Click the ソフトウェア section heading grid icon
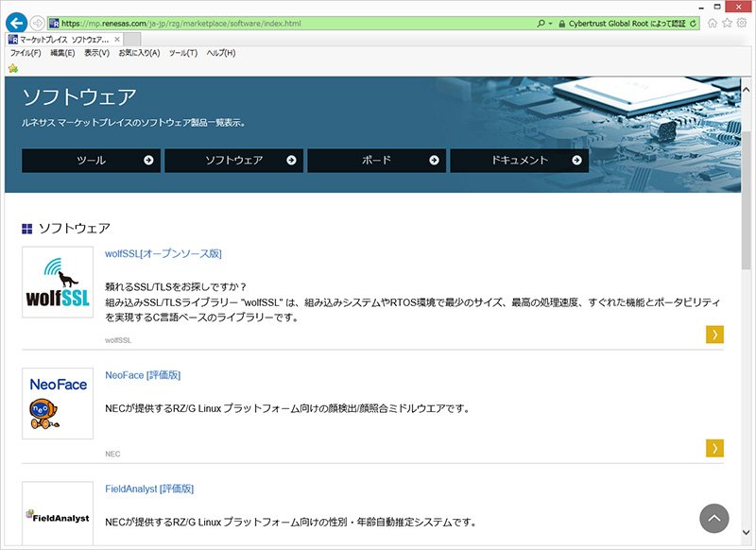Screen dimensions: 756x550 [x=27, y=229]
